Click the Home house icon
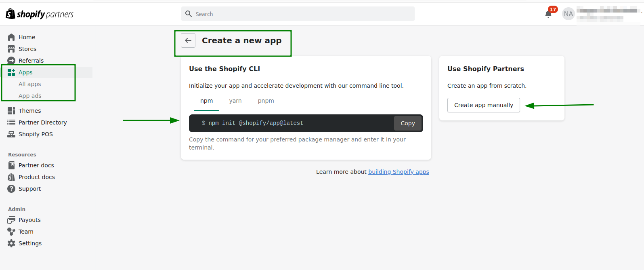 coord(11,37)
